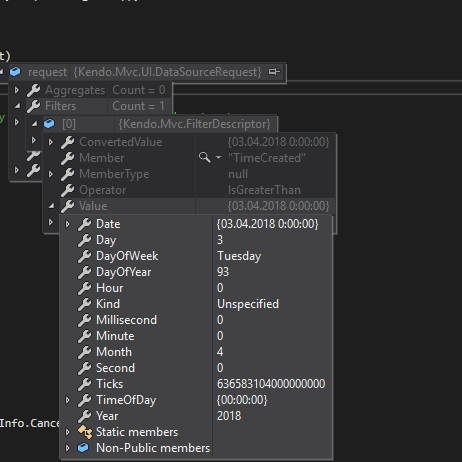Click the wrench icon of DayOfWeek
462x462 pixels.
[85, 256]
